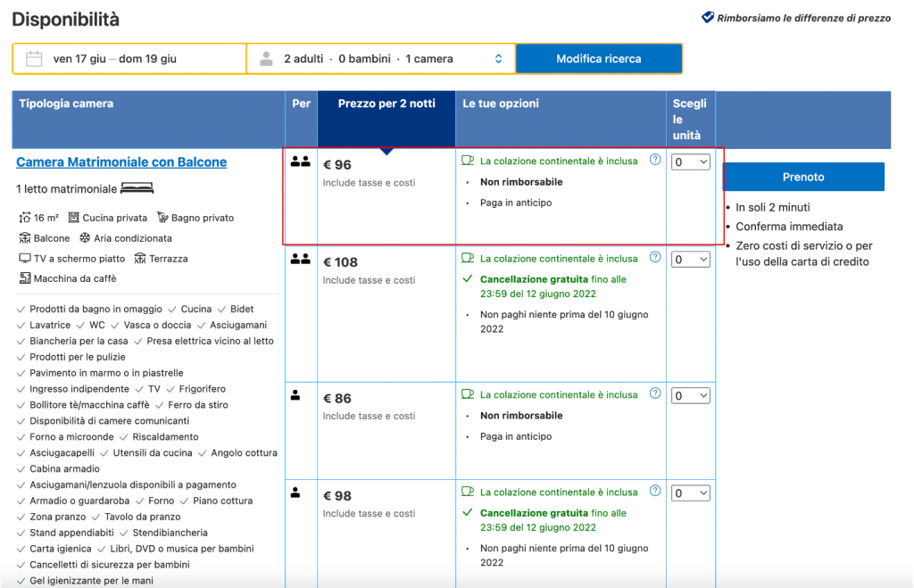The height and width of the screenshot is (588, 914).
Task: Open unit quantity dropdown for €98 rate
Action: point(691,493)
